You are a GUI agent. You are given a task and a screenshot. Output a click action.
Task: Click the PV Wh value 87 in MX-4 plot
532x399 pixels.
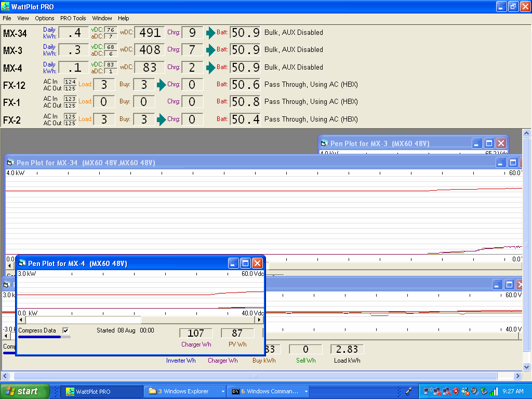(x=237, y=333)
